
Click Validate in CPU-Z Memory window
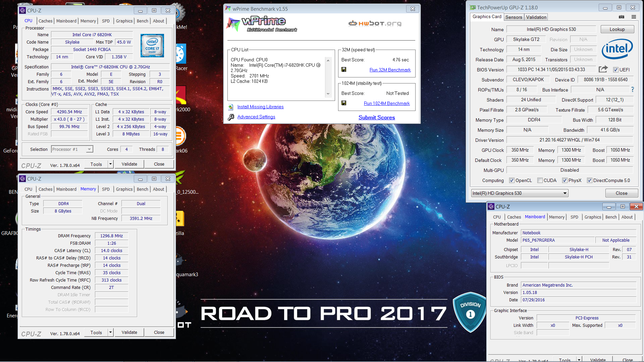[x=129, y=332]
